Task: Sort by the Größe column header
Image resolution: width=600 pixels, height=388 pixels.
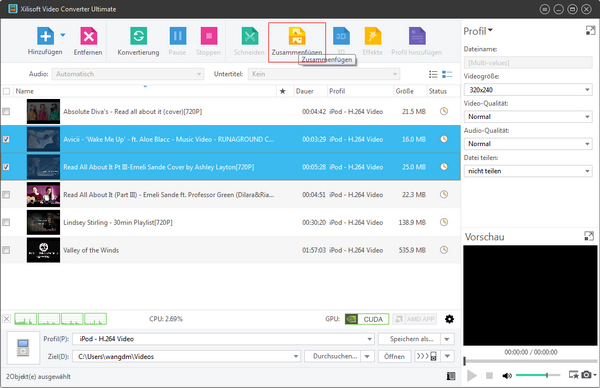Action: [410, 91]
